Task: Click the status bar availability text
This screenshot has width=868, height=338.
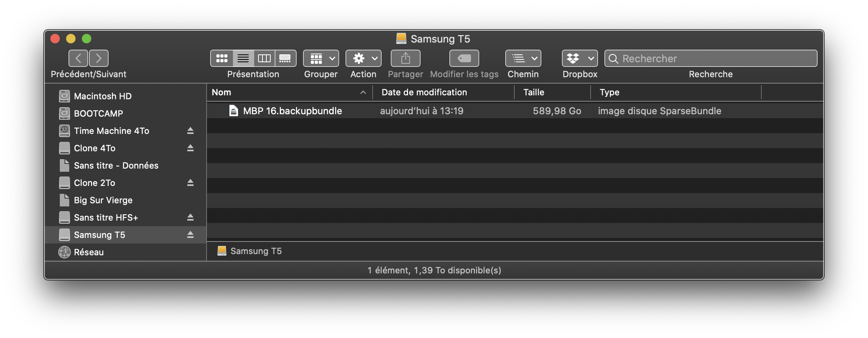Action: 434,270
